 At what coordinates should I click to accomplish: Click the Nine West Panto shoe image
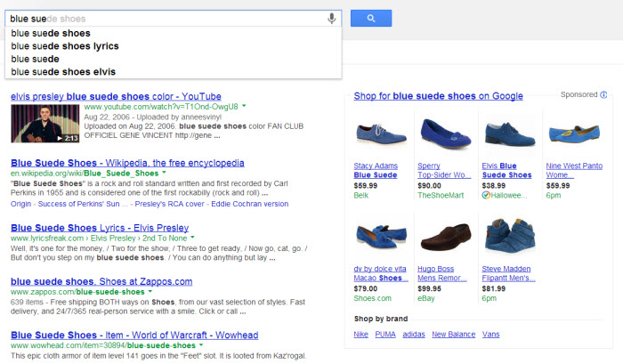[x=574, y=133]
